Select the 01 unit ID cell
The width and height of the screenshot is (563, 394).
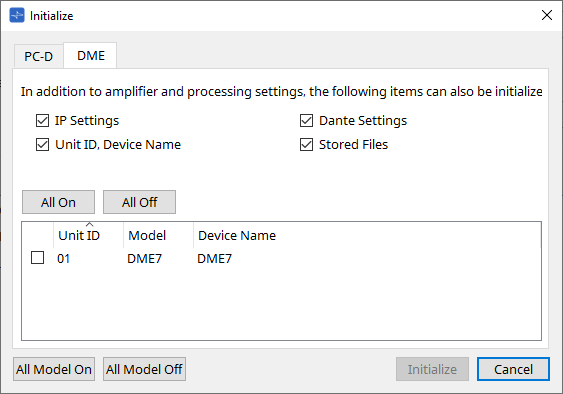pos(64,259)
